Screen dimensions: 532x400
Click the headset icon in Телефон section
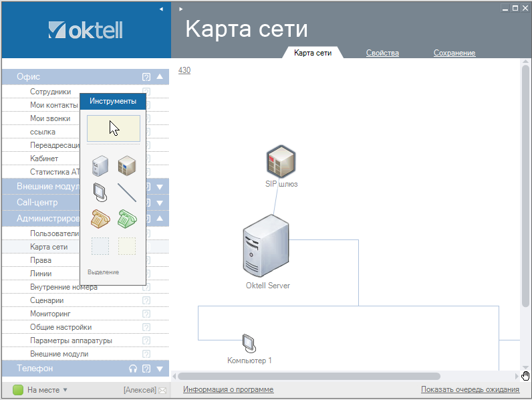pyautogui.click(x=133, y=369)
